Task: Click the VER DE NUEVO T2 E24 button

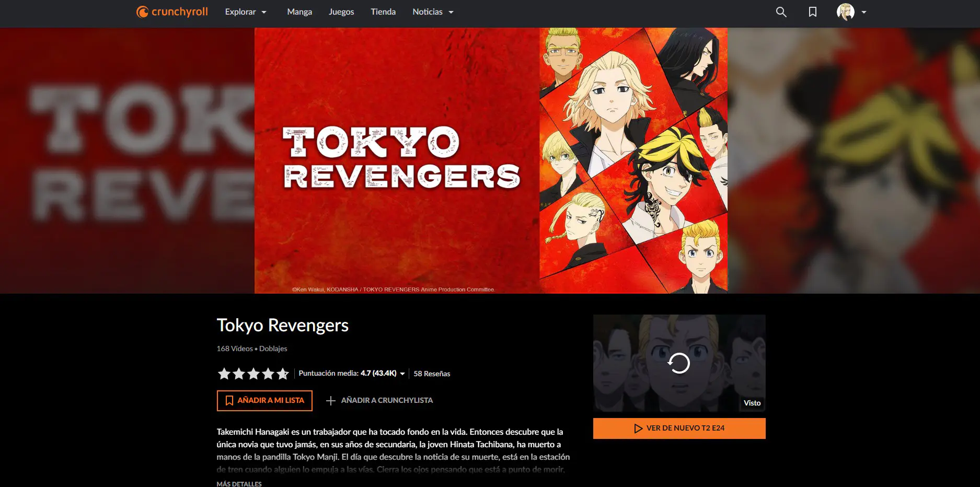Action: coord(679,428)
